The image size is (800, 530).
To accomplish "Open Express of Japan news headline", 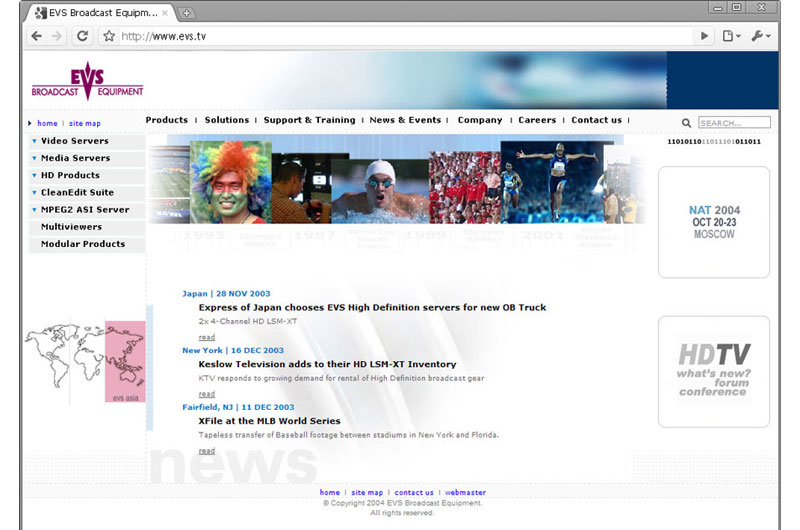I will pos(372,308).
